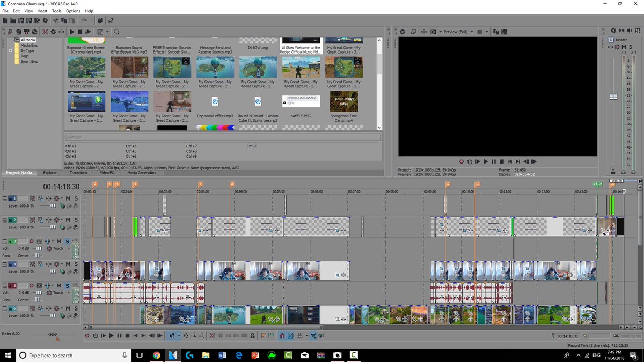Arm audio track 3 for record
Screen dimensions: 644x362
tap(31, 241)
